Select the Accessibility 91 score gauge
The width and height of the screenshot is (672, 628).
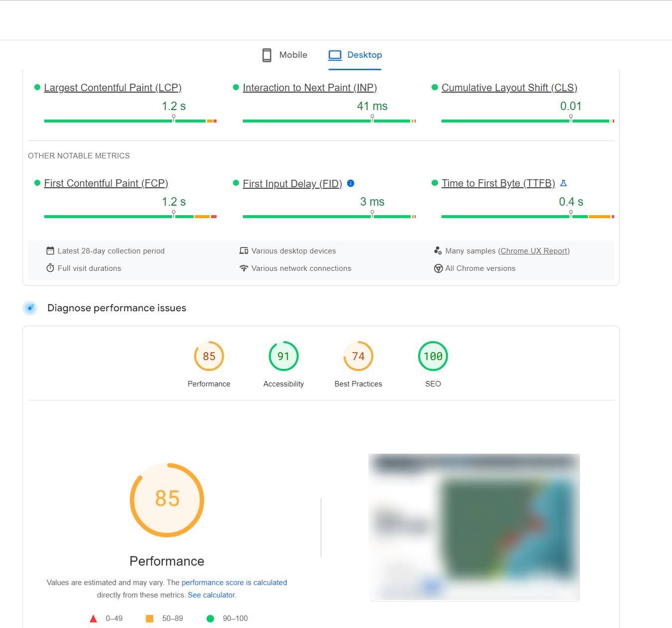[284, 356]
